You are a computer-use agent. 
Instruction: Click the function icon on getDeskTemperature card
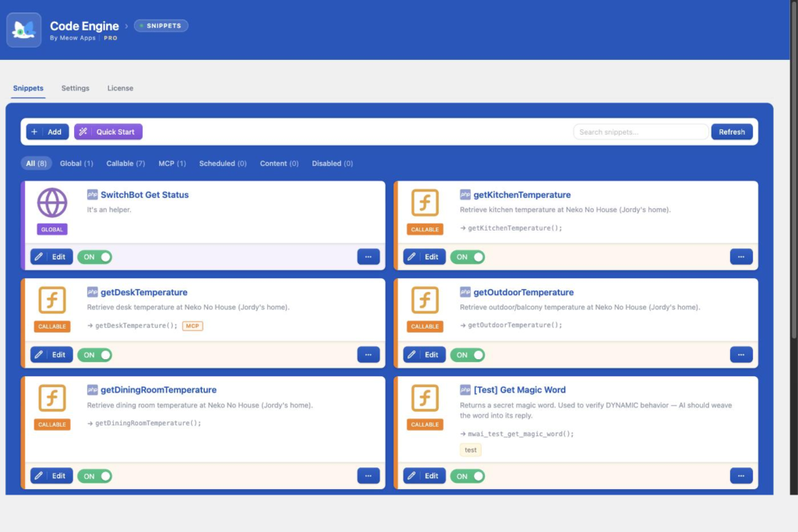52,300
